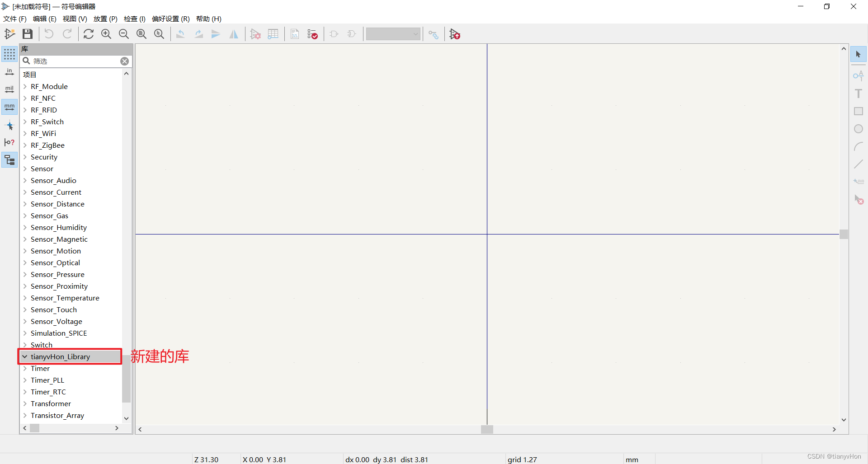Click canvas vertical scrollbar thumb
The image size is (868, 464).
click(844, 234)
